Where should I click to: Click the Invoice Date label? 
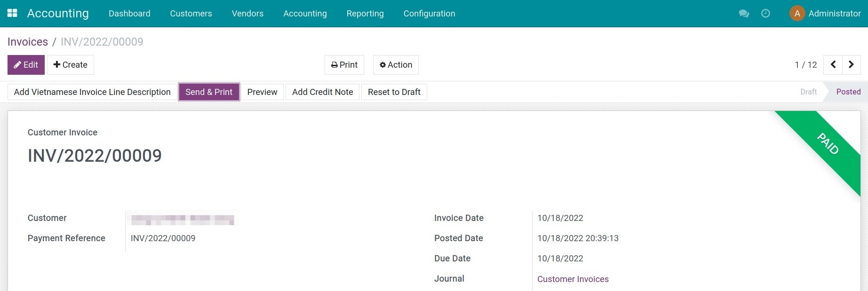(459, 218)
